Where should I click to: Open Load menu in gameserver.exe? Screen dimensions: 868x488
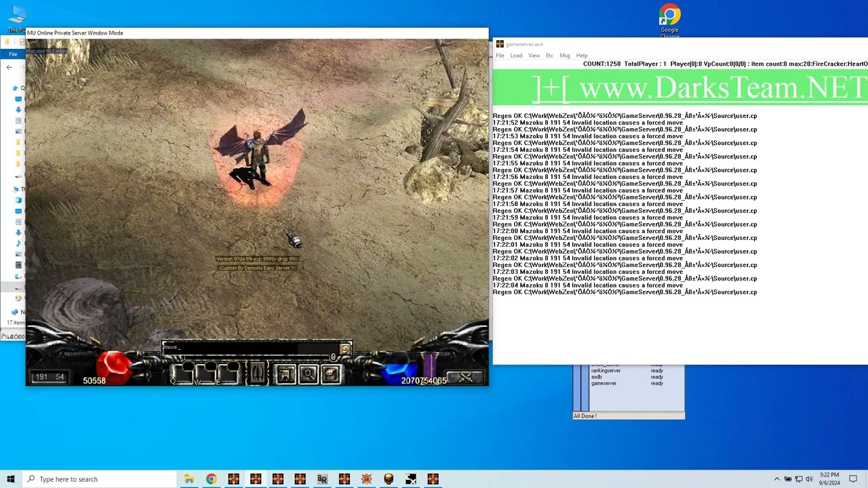click(516, 56)
